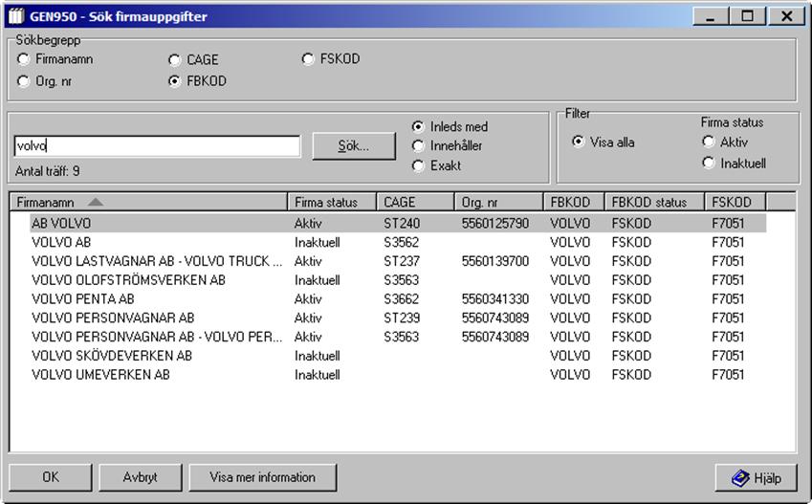The image size is (812, 504).
Task: Select the VOLVO UMEVERKEN AB row
Action: [x=398, y=375]
